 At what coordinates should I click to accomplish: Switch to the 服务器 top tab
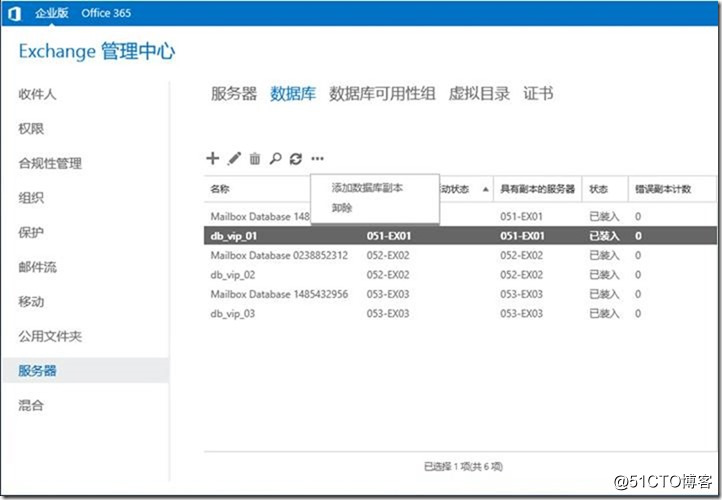[234, 93]
